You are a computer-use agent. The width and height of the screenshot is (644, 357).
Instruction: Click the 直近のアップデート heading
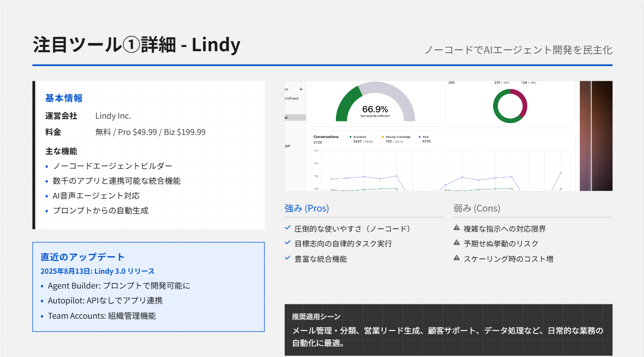82,257
